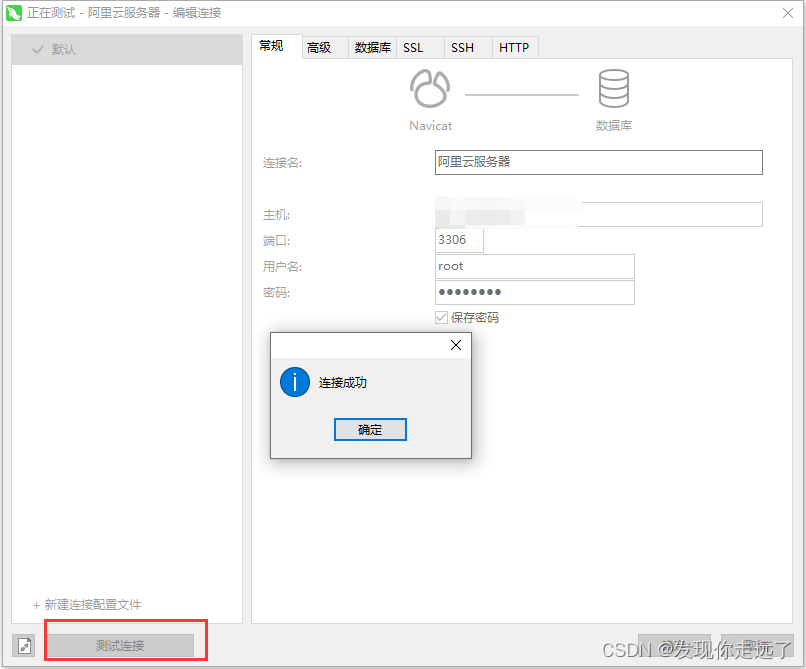Click the 连接成功 message text
The height and width of the screenshot is (669, 806).
point(343,383)
